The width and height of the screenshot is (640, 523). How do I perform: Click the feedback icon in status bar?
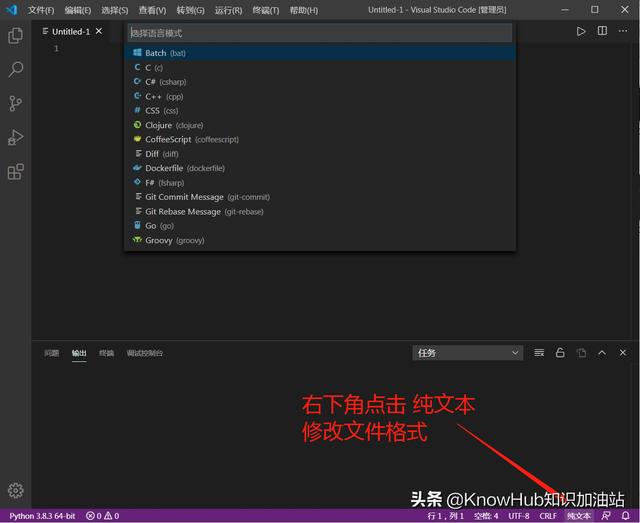606,516
